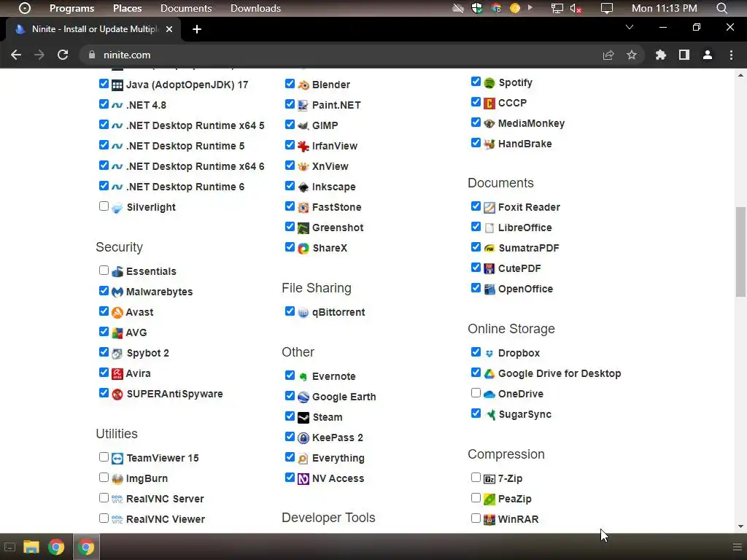Uncheck the LibreOffice checkbox
747x560 pixels.
tap(476, 227)
